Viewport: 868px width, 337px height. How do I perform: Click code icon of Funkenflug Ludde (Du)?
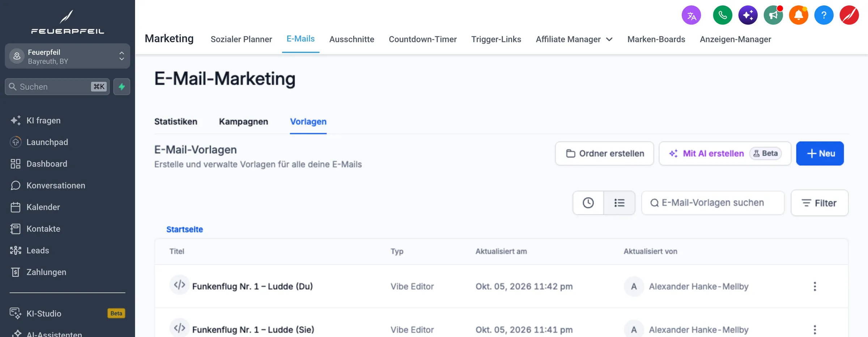coord(179,285)
